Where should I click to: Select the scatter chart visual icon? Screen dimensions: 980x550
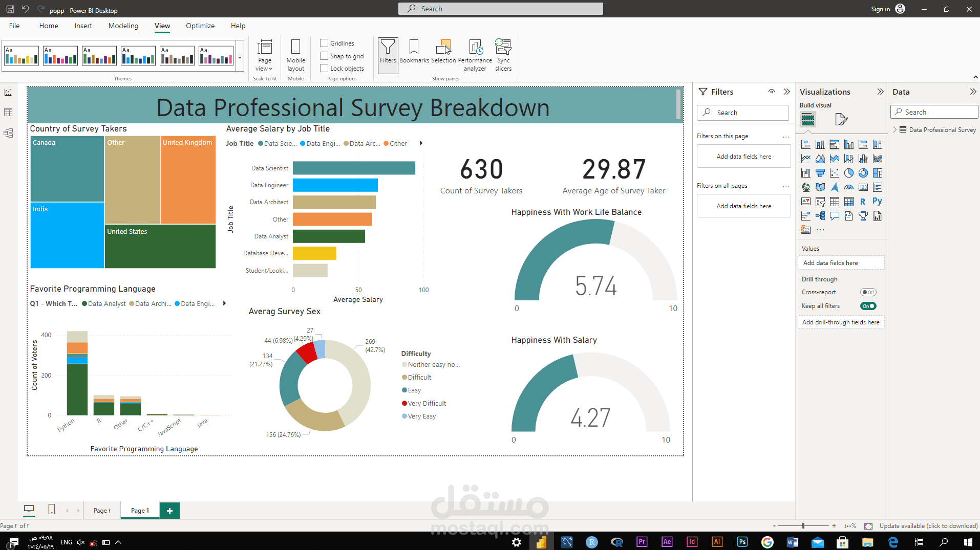(834, 173)
